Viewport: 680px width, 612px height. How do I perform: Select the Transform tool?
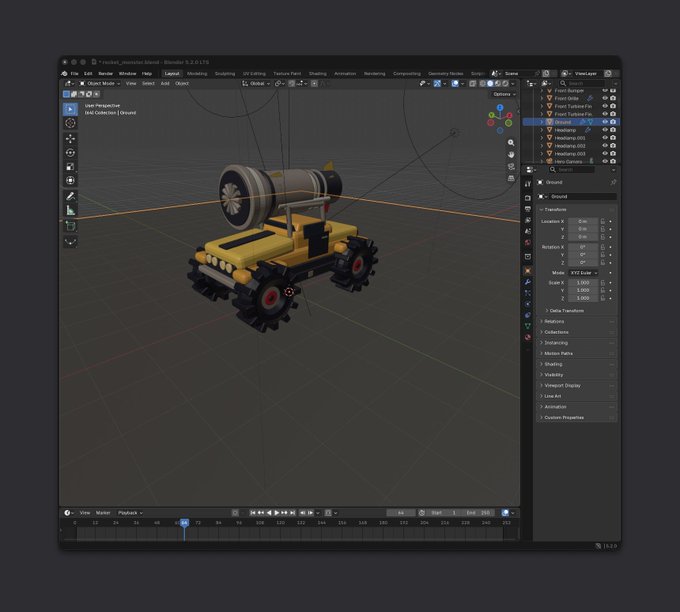click(x=70, y=180)
